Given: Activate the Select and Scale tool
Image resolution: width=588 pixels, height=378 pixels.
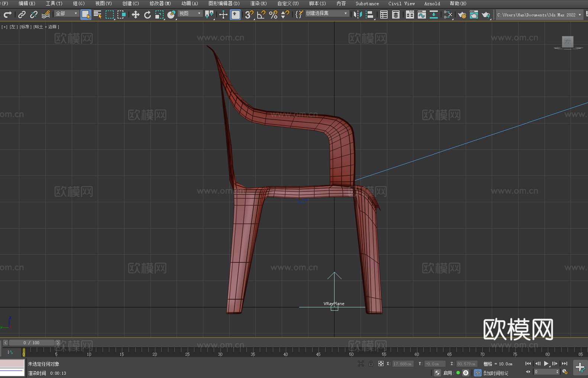Looking at the screenshot, I should click(x=159, y=14).
